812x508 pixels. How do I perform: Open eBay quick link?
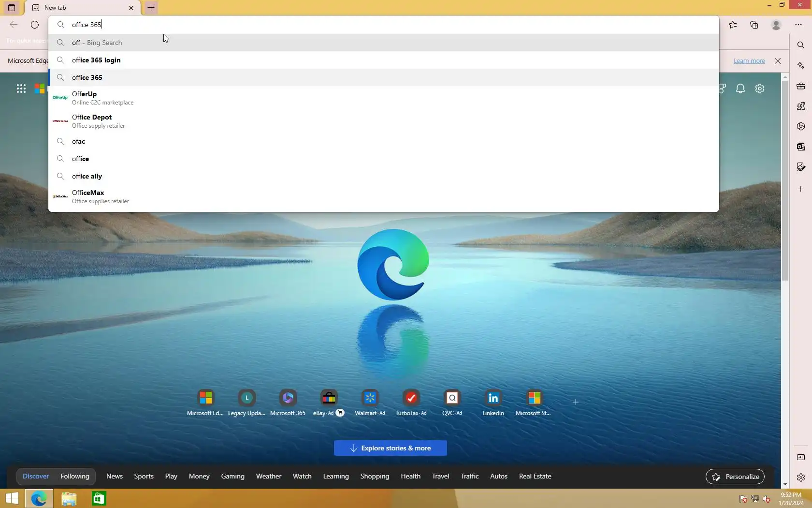click(x=329, y=403)
